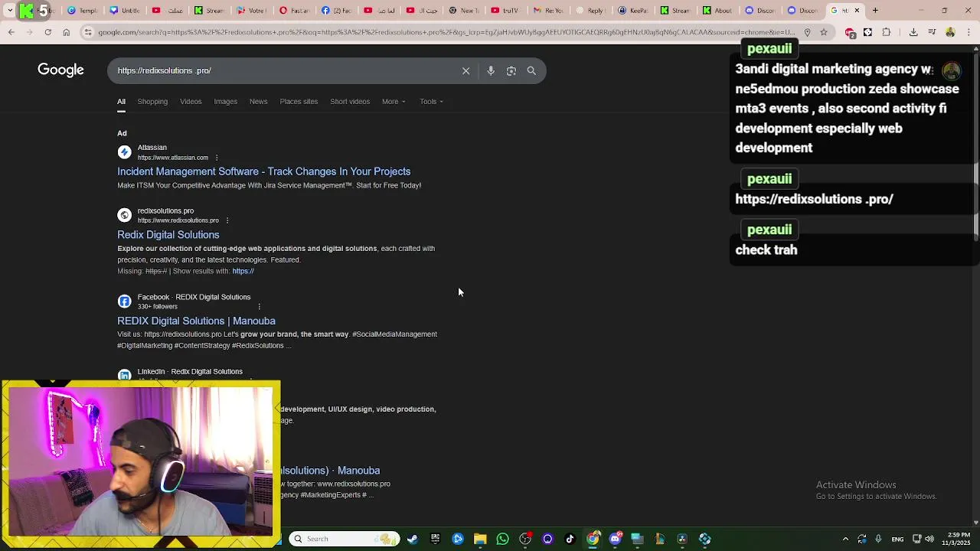Open the More search filters dropdown
This screenshot has width=980, height=551.
coord(394,102)
